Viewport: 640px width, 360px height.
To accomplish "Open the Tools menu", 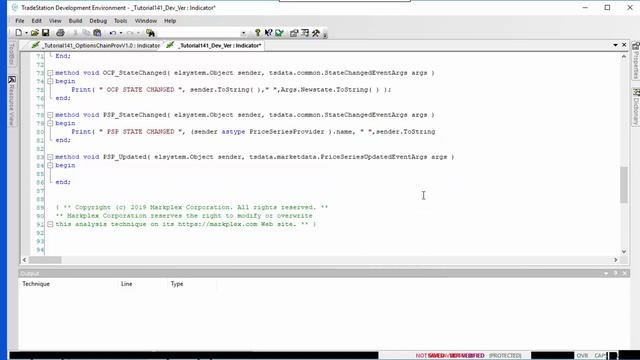I will coord(120,21).
